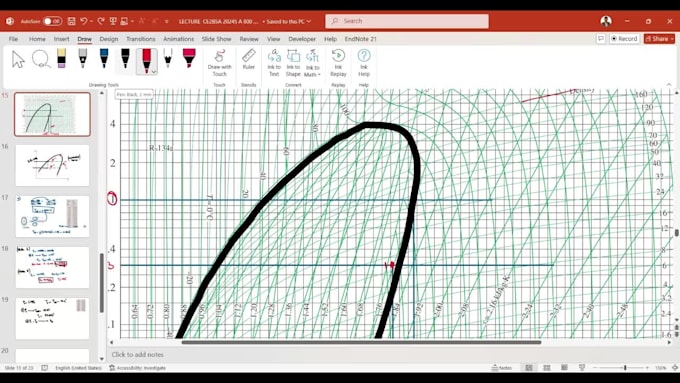Start slideshow from the beginning icon
Viewport: 680px width, 383px height.
113,21
